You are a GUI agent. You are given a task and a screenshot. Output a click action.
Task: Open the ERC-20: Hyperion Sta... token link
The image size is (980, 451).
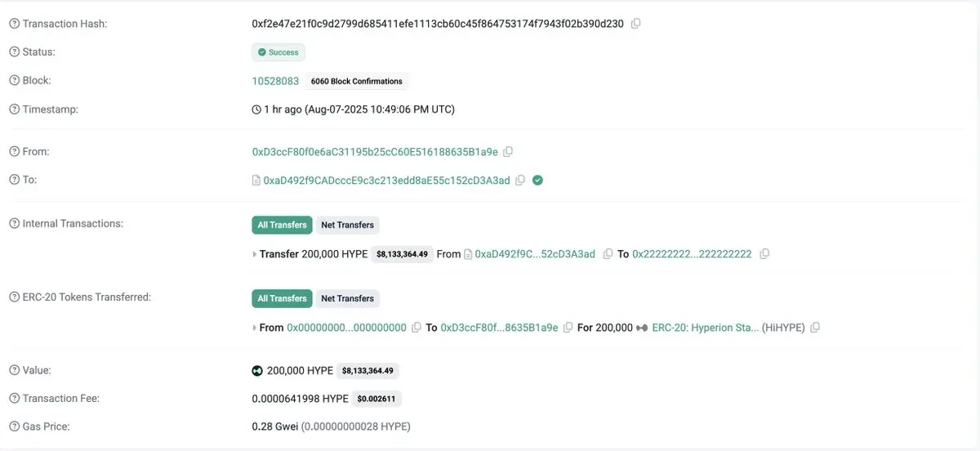[706, 328]
